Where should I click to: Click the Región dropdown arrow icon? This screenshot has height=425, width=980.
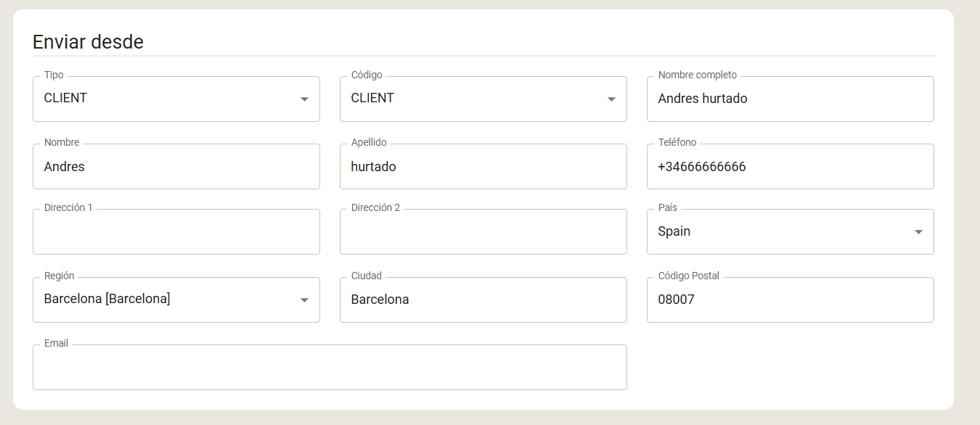pyautogui.click(x=304, y=300)
